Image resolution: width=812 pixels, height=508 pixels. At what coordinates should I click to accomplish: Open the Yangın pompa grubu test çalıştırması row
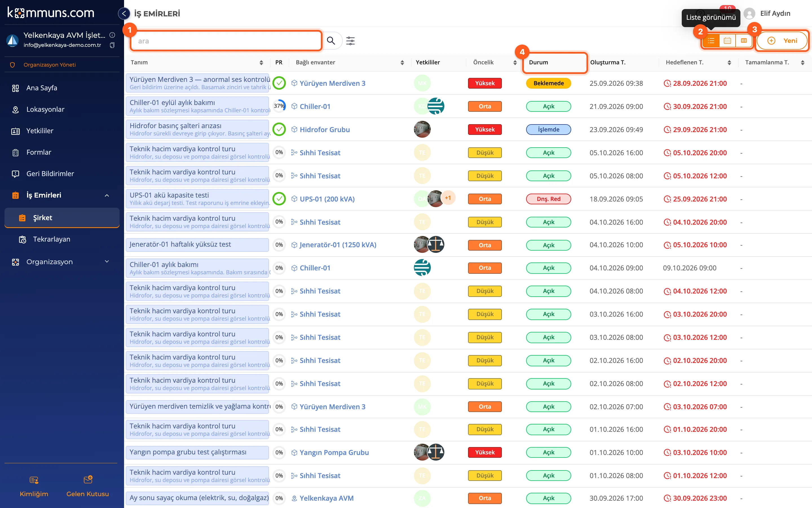click(197, 452)
